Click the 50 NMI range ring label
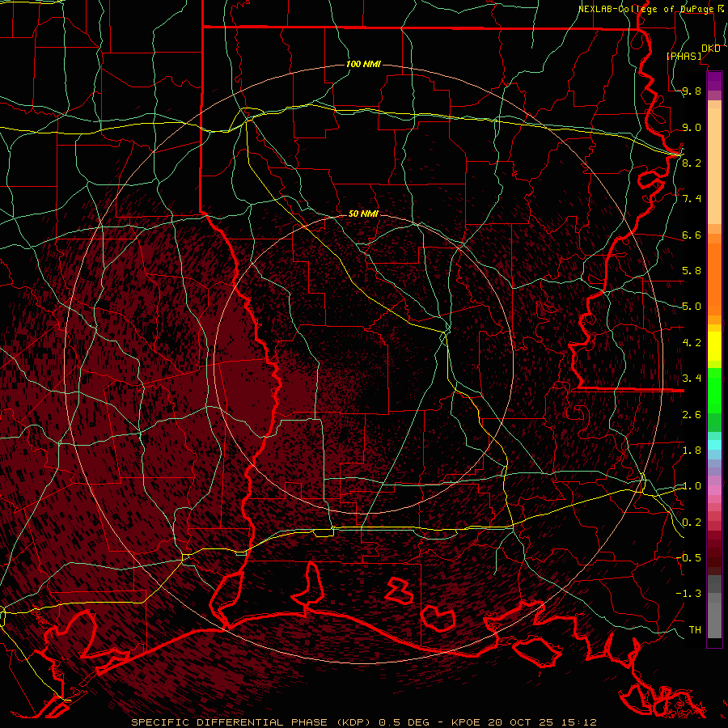728x728 pixels. click(363, 214)
